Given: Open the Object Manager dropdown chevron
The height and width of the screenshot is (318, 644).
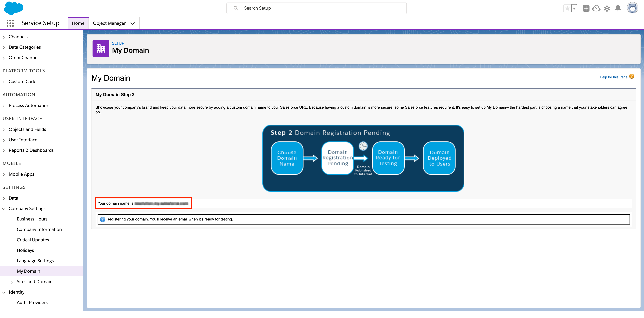Looking at the screenshot, I should [x=133, y=23].
